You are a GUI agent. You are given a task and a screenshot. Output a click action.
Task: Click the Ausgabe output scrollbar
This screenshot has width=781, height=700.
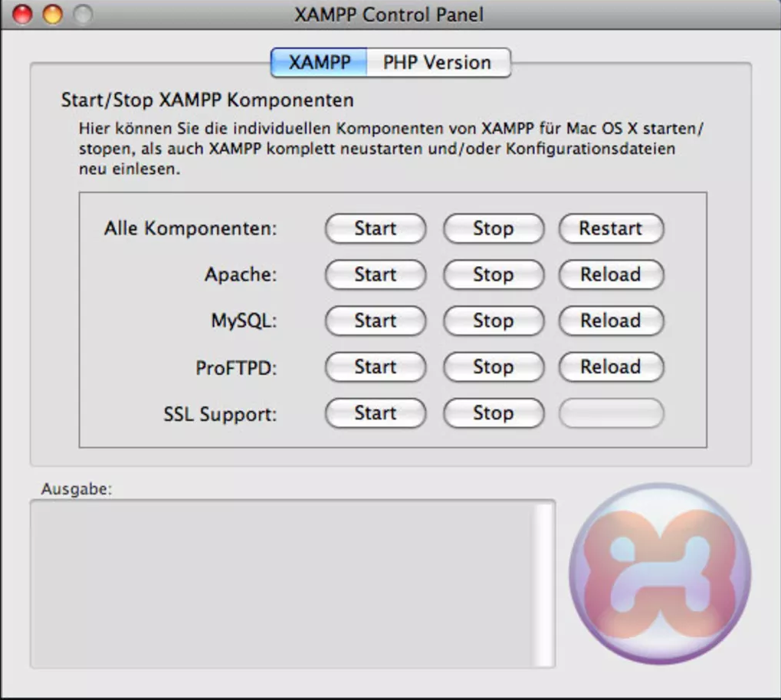tap(544, 584)
